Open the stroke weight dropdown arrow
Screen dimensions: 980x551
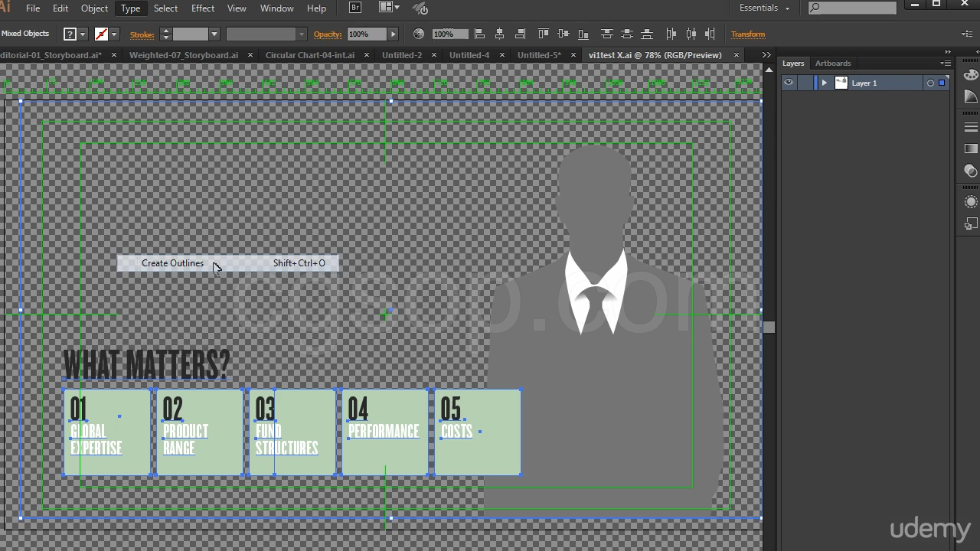click(214, 34)
